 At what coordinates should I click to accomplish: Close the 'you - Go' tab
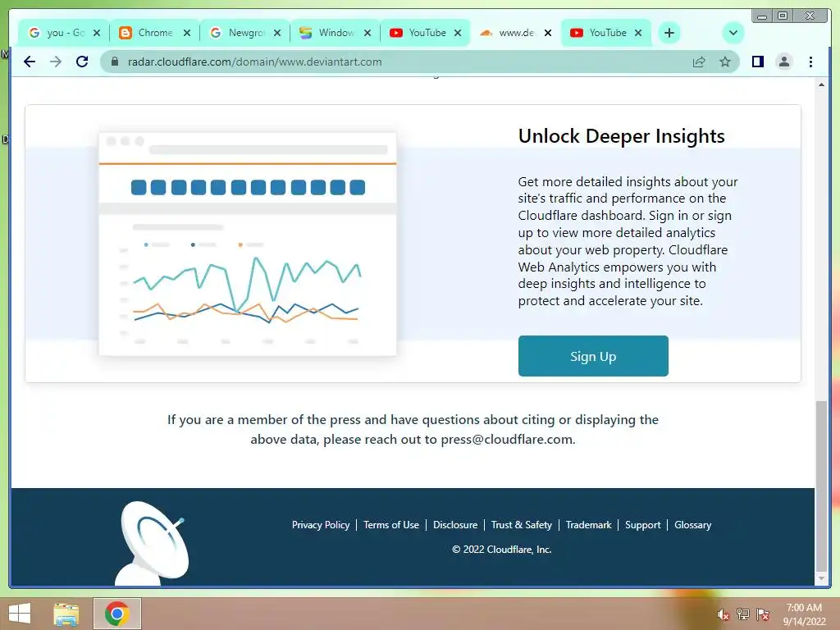(x=97, y=33)
